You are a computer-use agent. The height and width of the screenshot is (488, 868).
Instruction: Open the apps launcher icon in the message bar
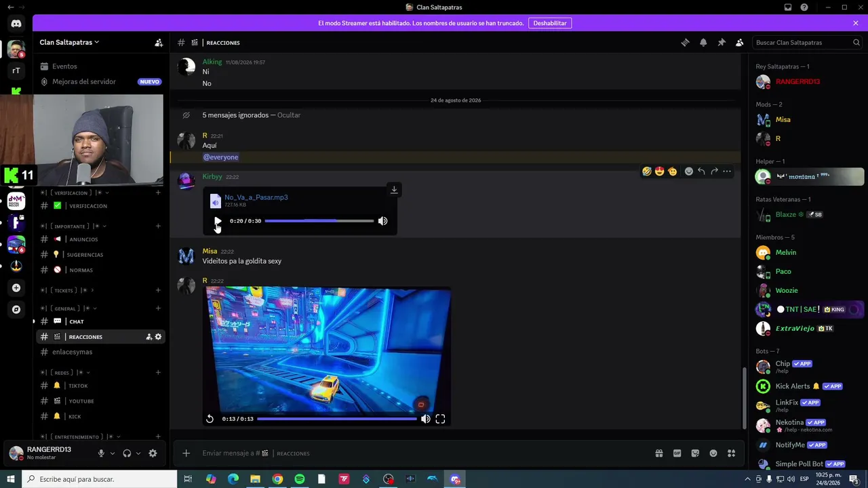(731, 453)
